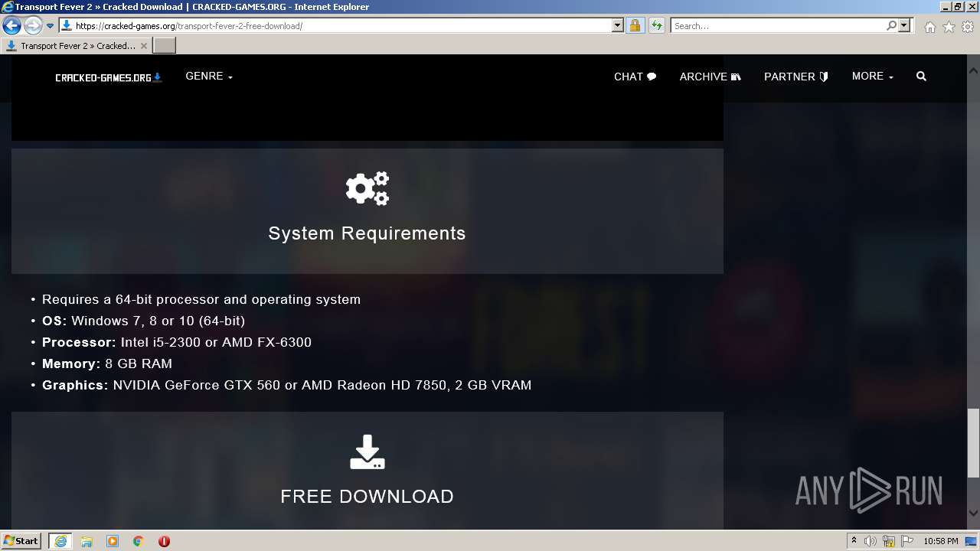Select the OS: Windows 7, 8 or 10 line
The width and height of the screenshot is (980, 551).
(x=144, y=321)
